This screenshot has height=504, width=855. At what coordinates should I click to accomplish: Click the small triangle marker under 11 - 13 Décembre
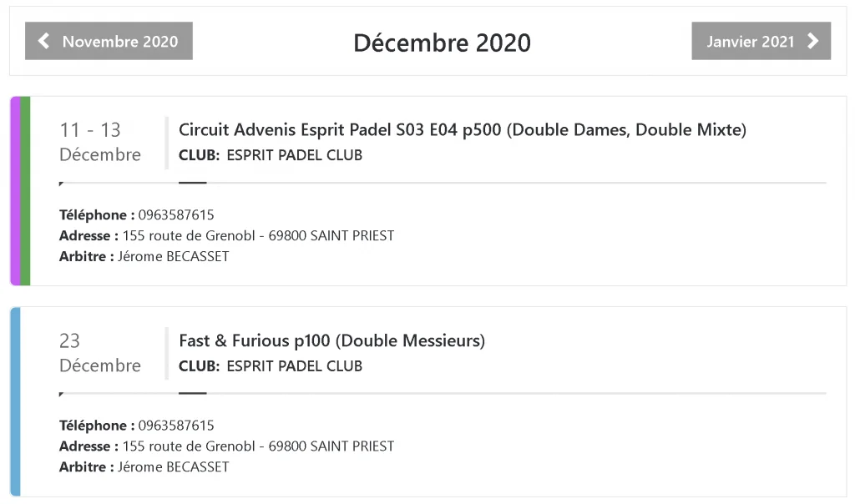coord(62,184)
